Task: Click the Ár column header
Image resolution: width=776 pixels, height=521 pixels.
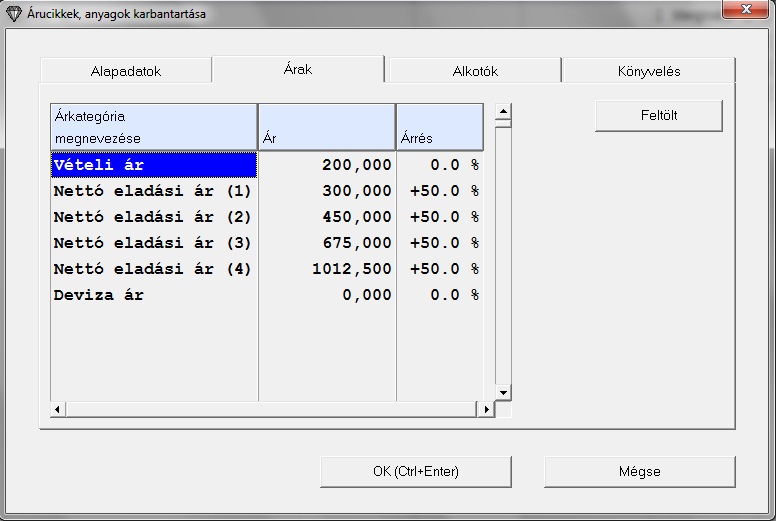Action: tap(327, 127)
